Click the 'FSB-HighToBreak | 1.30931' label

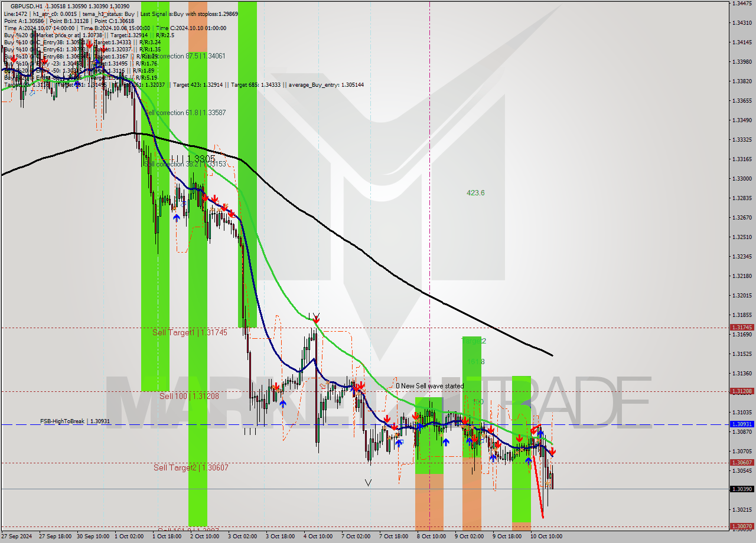75,421
